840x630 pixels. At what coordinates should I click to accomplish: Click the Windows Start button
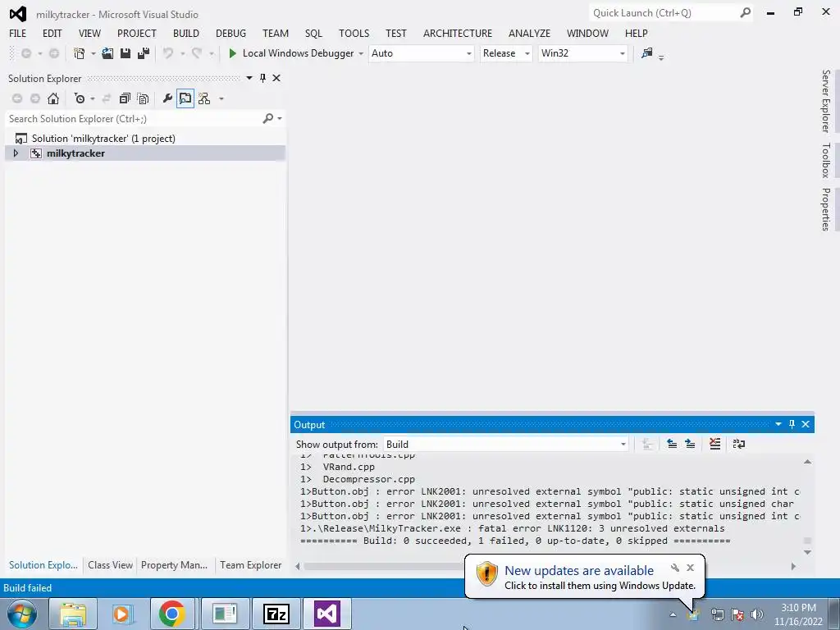tap(21, 614)
